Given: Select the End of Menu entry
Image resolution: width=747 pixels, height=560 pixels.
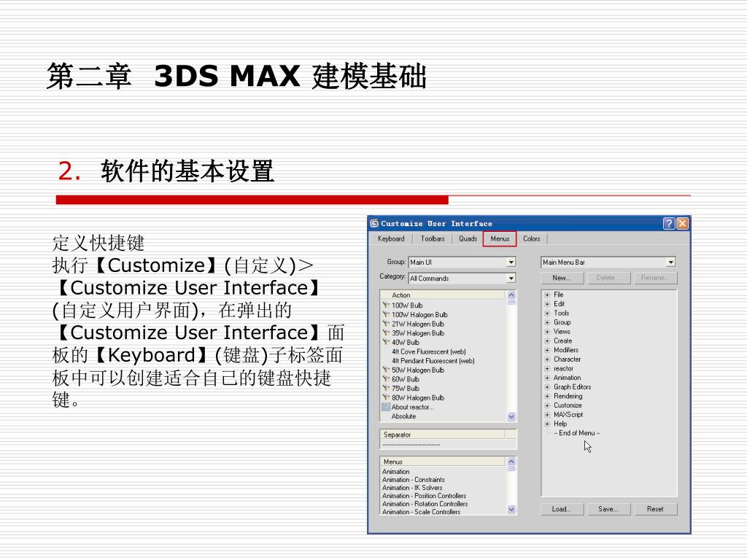Looking at the screenshot, I should tap(577, 433).
